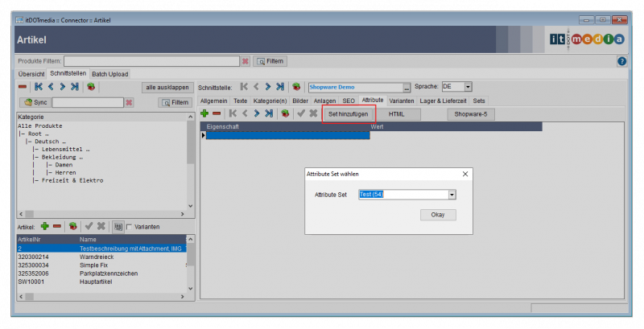Clear the Sync search field

[127, 102]
